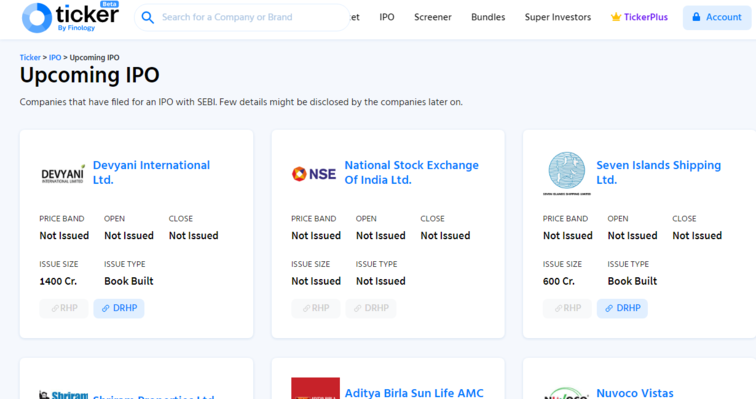The image size is (756, 399).
Task: Click link icon on Seven Islands DRHP button
Action: 609,308
